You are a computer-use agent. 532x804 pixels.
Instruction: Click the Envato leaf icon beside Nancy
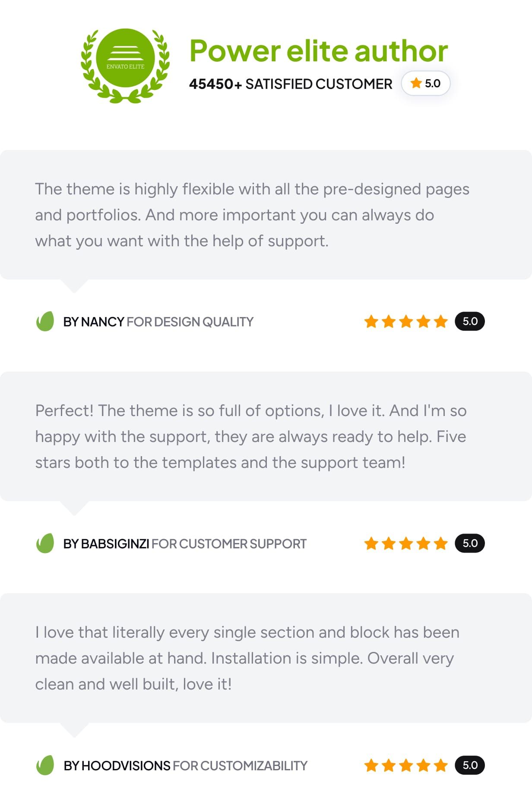click(45, 321)
